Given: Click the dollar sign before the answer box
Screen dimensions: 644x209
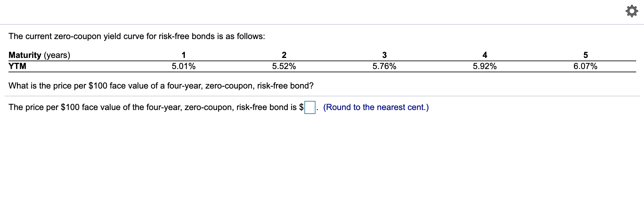Looking at the screenshot, I should 301,106.
